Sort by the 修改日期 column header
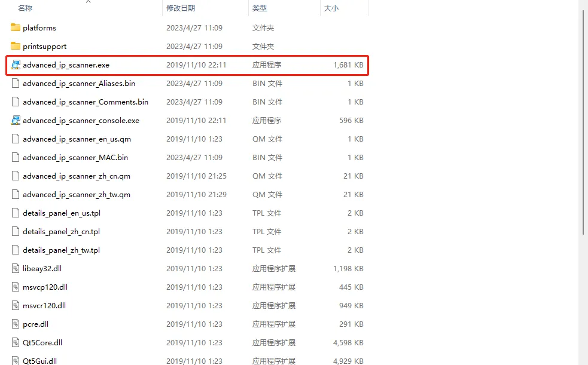 [x=181, y=8]
